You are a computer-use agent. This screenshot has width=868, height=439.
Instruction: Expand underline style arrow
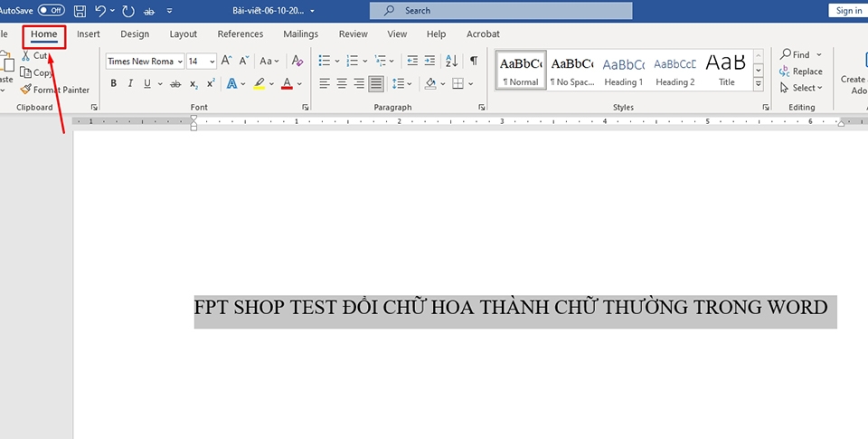tap(160, 83)
